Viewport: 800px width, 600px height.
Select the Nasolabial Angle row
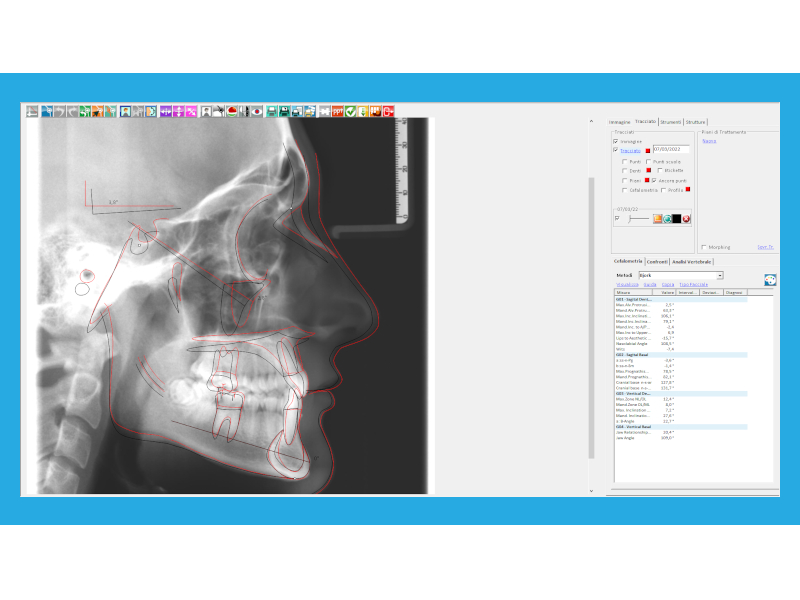[681, 344]
